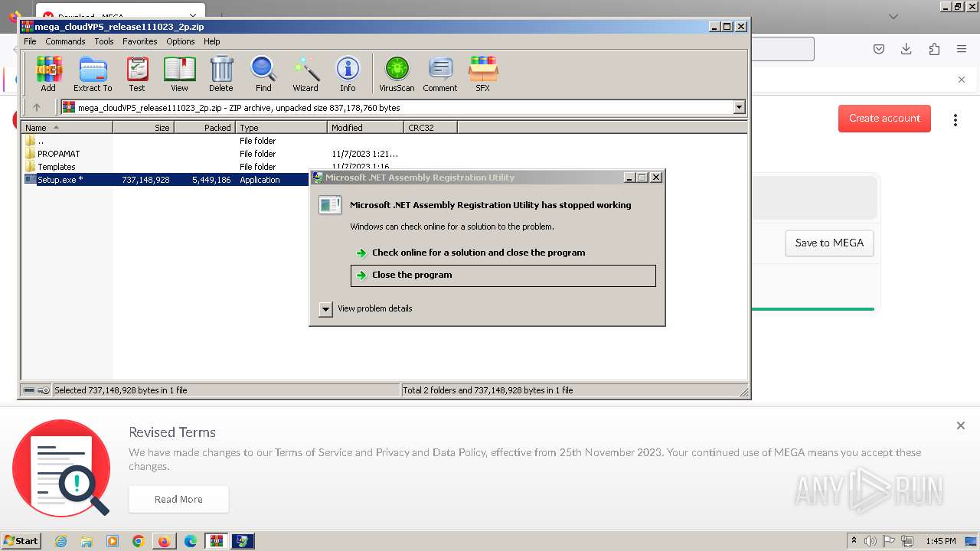Sort by the CRC32 column header

pos(431,128)
